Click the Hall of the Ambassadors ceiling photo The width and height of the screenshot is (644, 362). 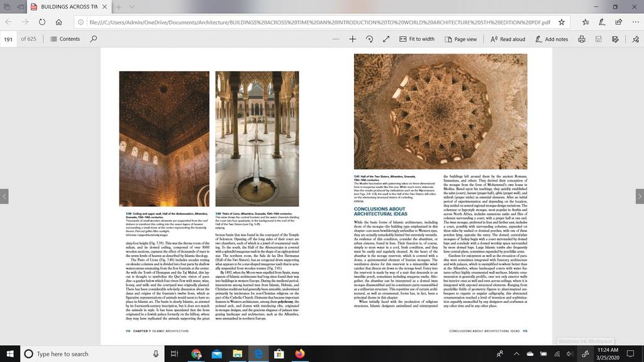point(164,139)
